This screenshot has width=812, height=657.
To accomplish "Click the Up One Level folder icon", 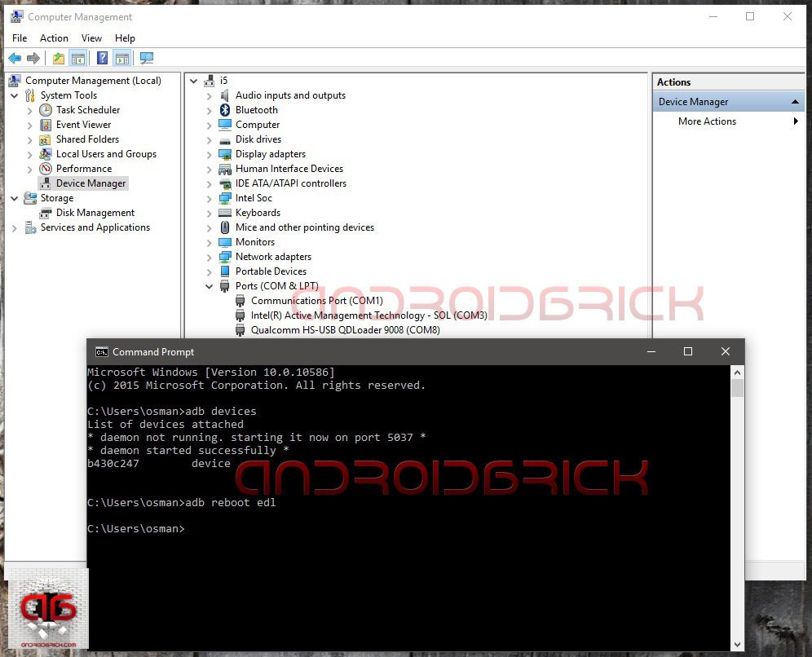I will coord(58,58).
